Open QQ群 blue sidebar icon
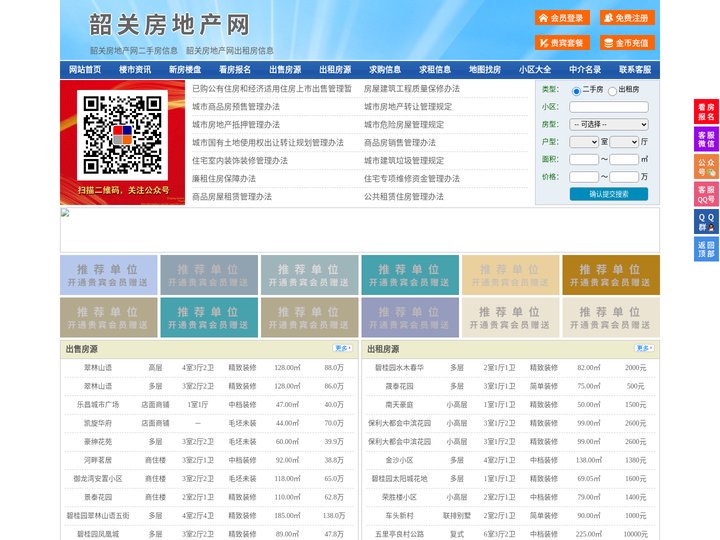 706,222
